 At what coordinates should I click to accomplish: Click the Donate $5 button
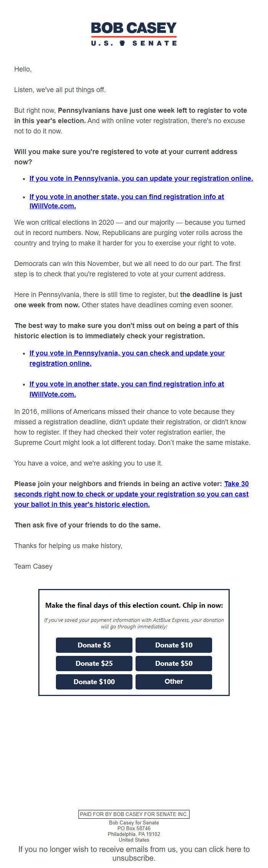(x=94, y=645)
